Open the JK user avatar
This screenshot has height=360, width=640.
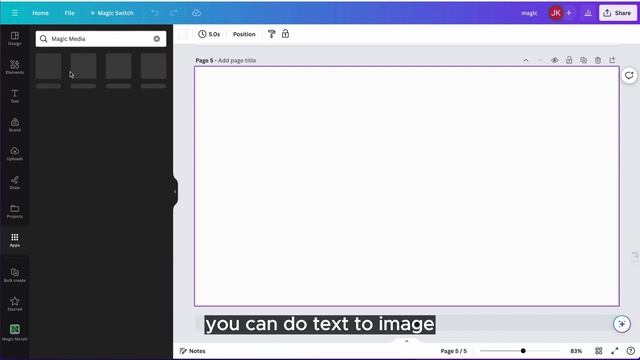(x=556, y=13)
